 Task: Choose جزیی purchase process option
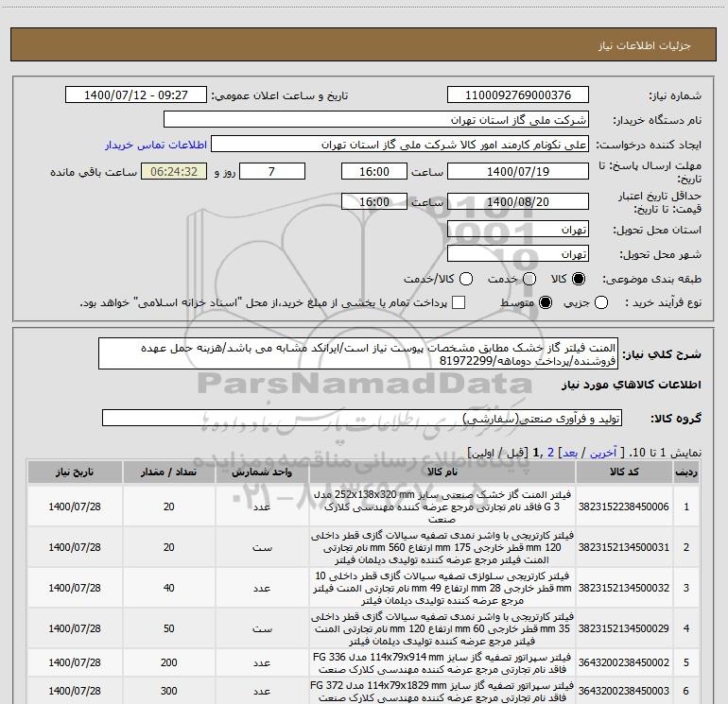point(601,303)
